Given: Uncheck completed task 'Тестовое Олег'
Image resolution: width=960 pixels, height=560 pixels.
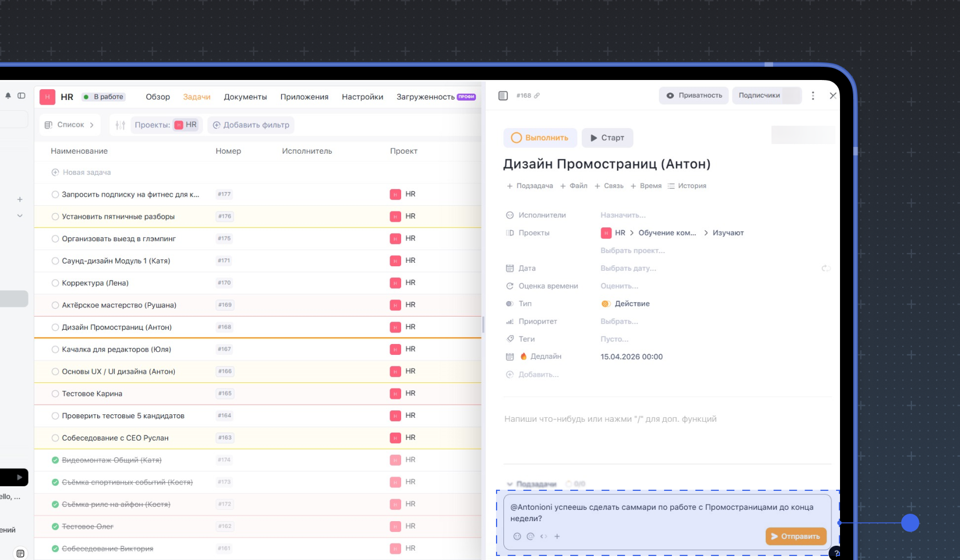Looking at the screenshot, I should [x=55, y=526].
